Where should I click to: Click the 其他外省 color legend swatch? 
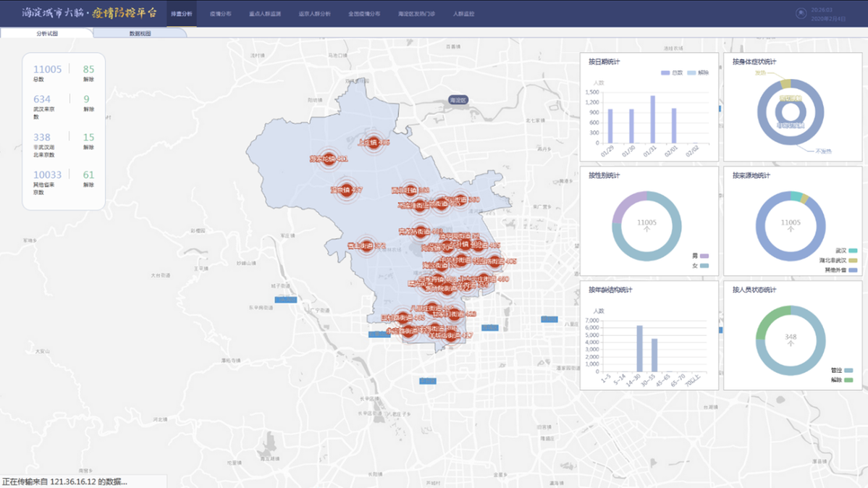pyautogui.click(x=854, y=269)
